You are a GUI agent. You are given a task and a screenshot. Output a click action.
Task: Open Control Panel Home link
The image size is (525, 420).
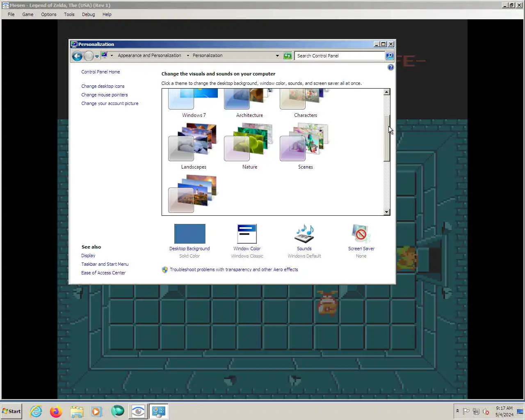tap(100, 72)
